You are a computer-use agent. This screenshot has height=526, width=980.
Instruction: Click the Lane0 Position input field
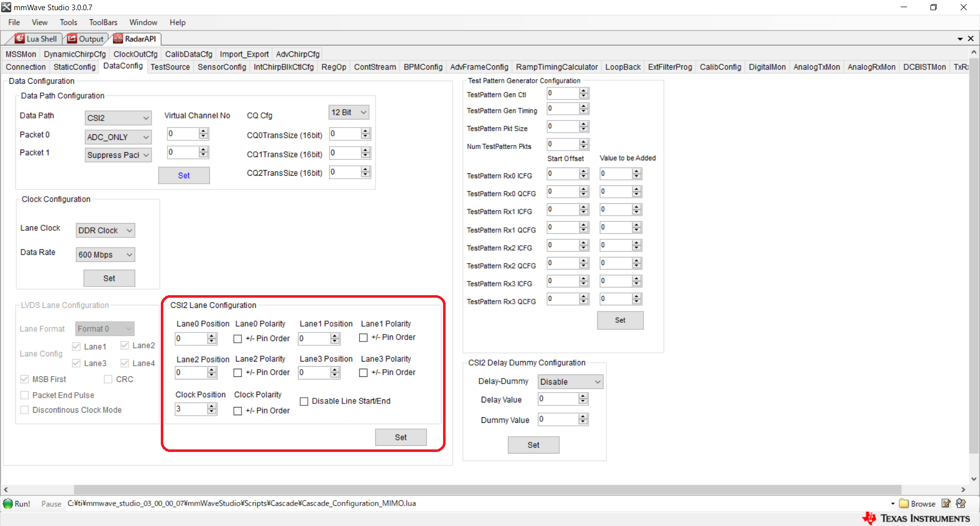[x=191, y=339]
